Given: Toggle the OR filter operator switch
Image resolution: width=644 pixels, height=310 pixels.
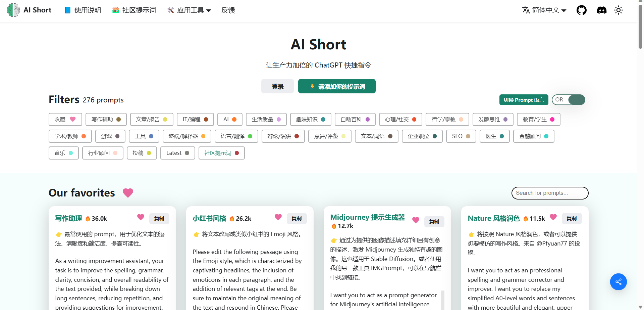Looking at the screenshot, I should [569, 100].
